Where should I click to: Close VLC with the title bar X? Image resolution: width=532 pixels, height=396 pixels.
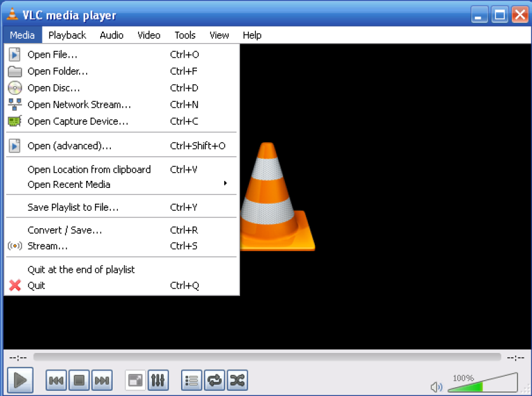(x=520, y=15)
